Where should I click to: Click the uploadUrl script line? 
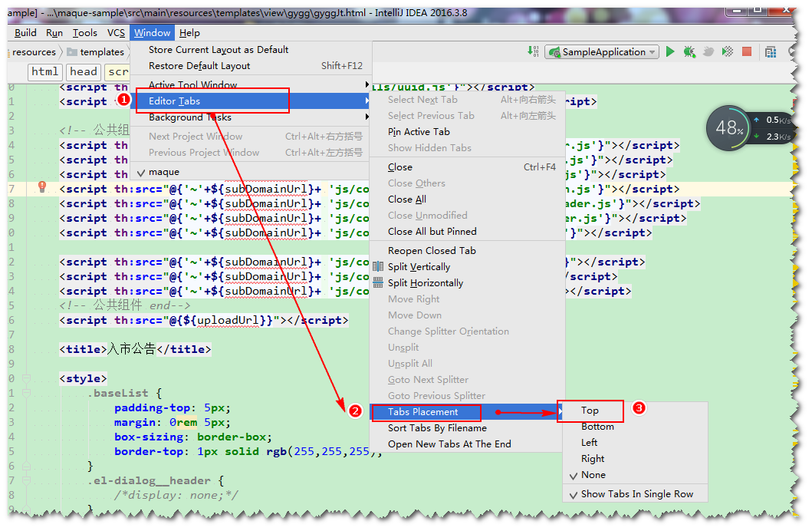coord(203,320)
